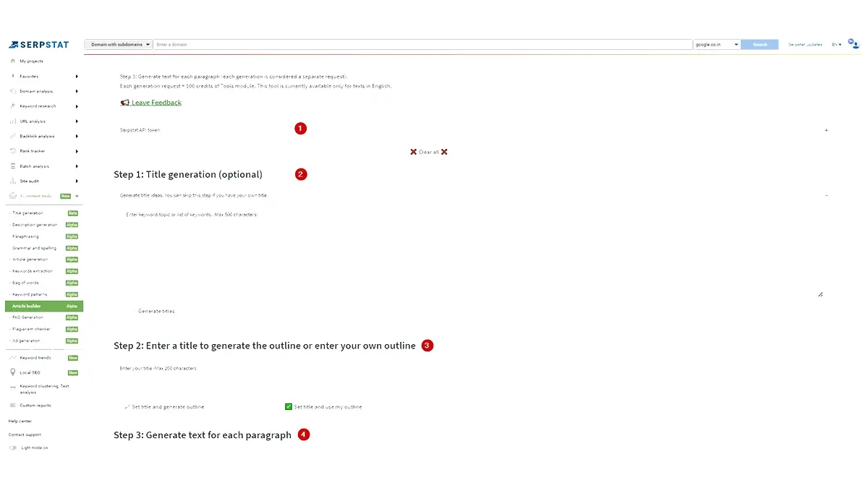This screenshot has height=488, width=868.
Task: Click the Search button
Action: click(x=759, y=45)
